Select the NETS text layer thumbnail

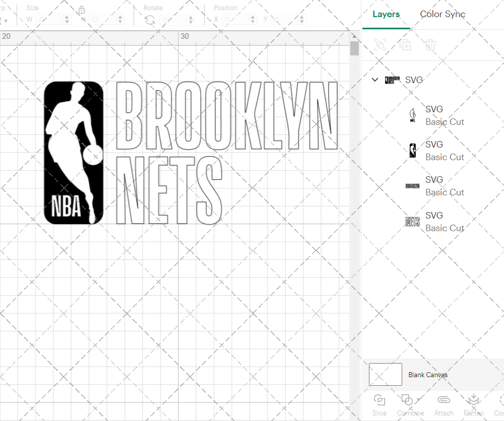point(412,222)
